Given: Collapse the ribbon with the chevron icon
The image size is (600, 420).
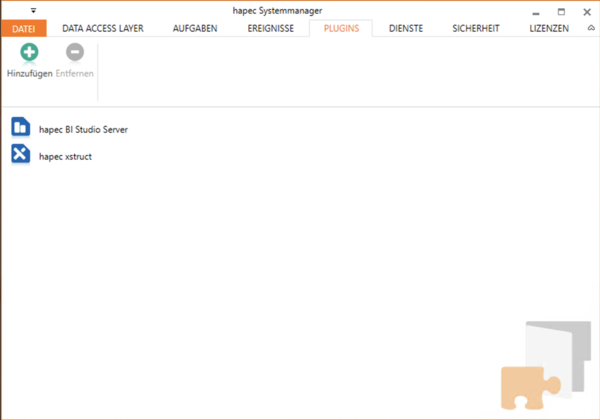Looking at the screenshot, I should click(x=591, y=28).
